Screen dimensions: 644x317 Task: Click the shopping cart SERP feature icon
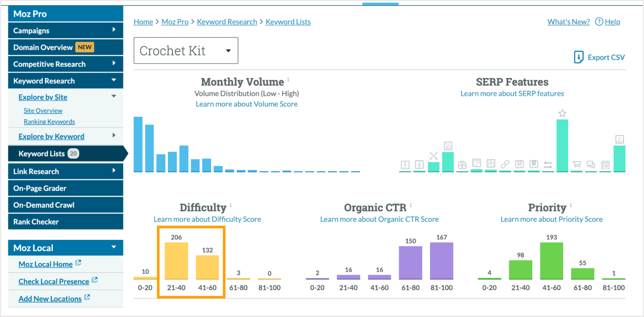[x=577, y=165]
